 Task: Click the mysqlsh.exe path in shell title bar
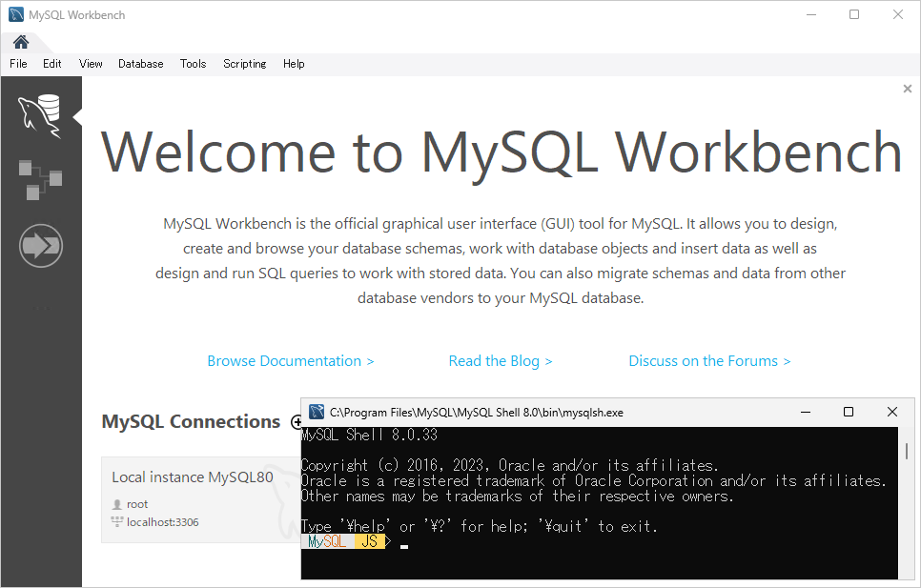tap(477, 413)
